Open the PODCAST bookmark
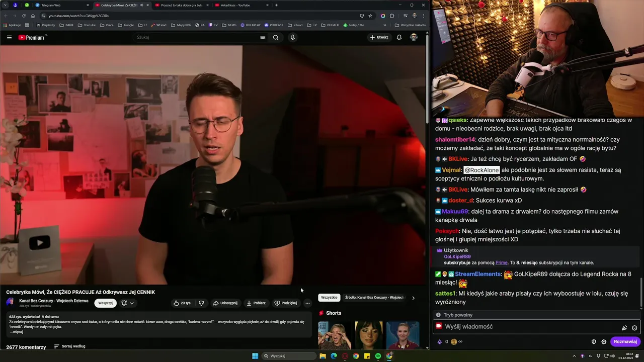The image size is (644, 362). pos(273,25)
